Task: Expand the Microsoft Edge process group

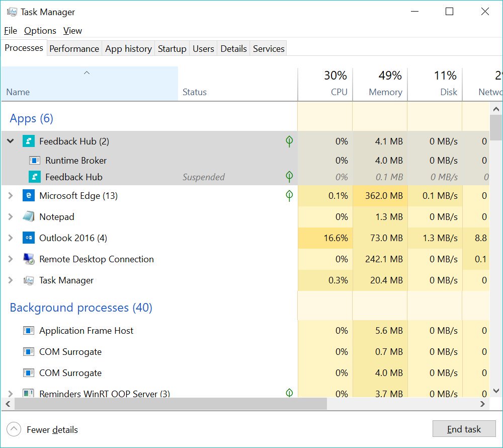Action: tap(11, 196)
